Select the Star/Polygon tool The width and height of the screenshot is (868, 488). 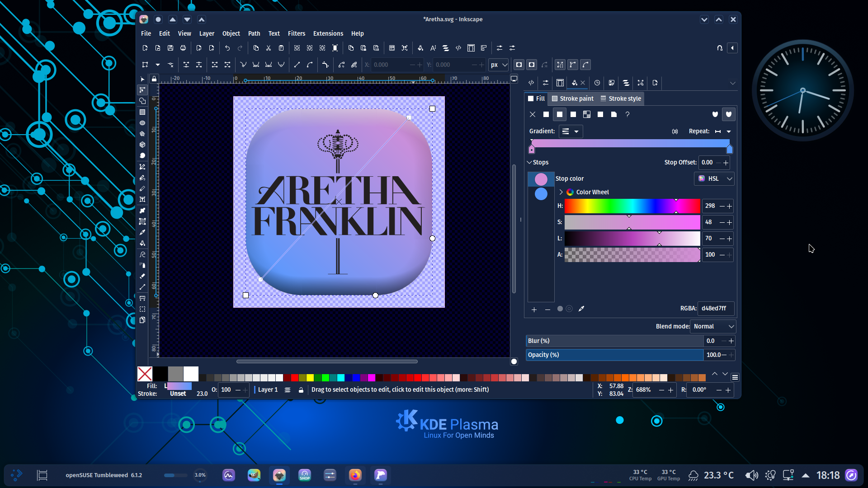[142, 134]
